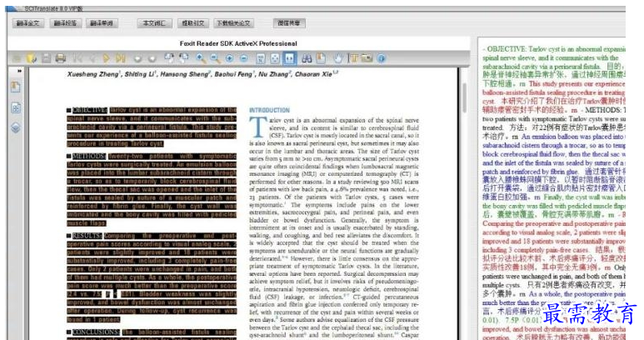Set actual size page view
Image resolution: width=644 pixels, height=340 pixels.
click(261, 58)
